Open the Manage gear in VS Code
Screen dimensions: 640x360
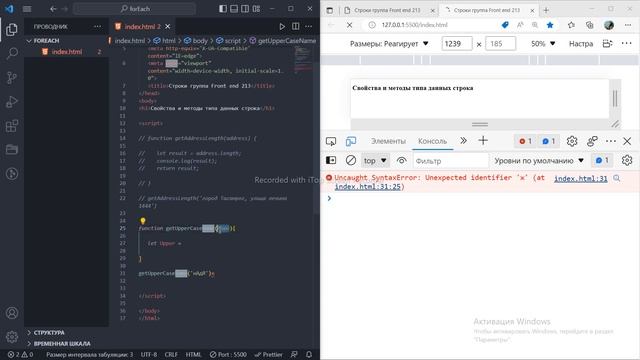coord(12,337)
